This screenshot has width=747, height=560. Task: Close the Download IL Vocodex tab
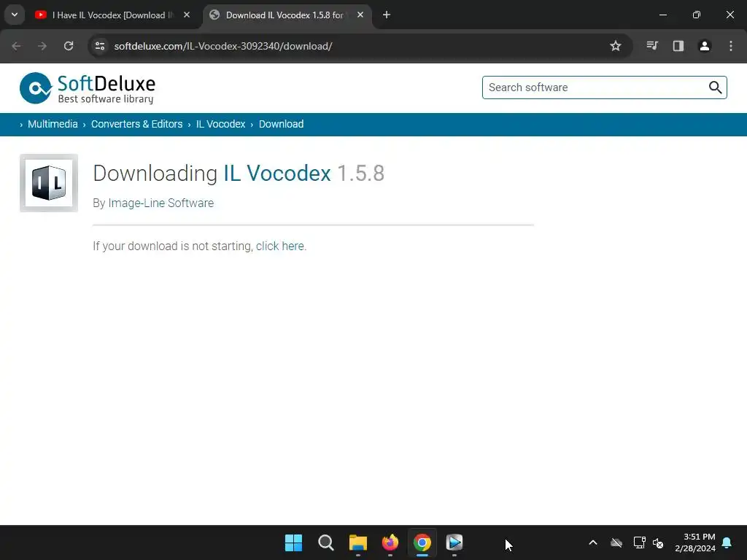coord(360,15)
